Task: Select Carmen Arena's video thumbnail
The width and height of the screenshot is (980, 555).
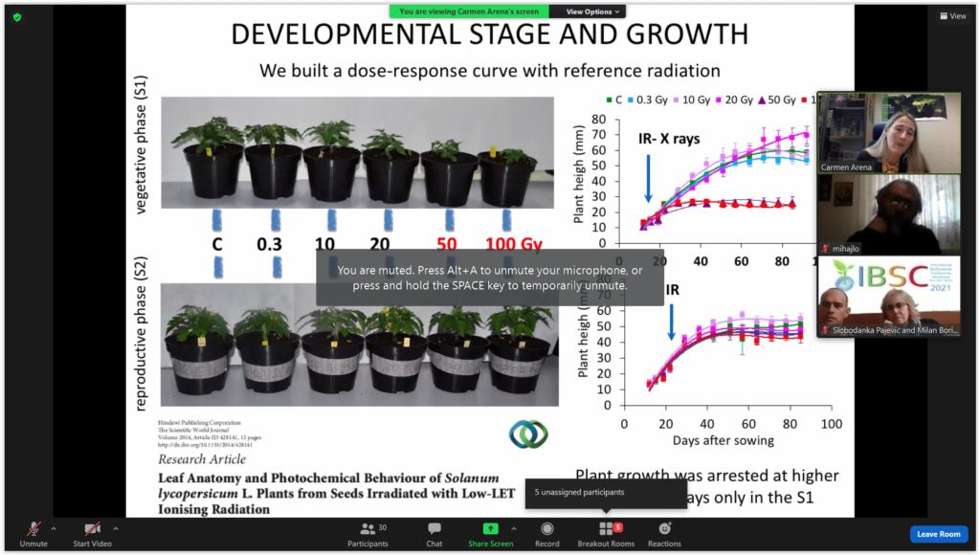Action: (889, 132)
